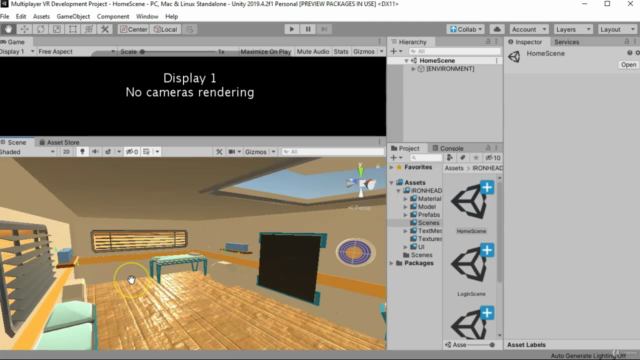The image size is (640, 360).
Task: Expand the [ENVIRONMENT] object
Action: tap(413, 69)
